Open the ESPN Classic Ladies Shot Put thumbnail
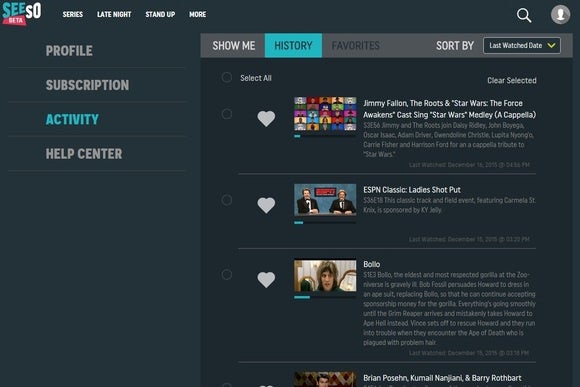 [325, 200]
